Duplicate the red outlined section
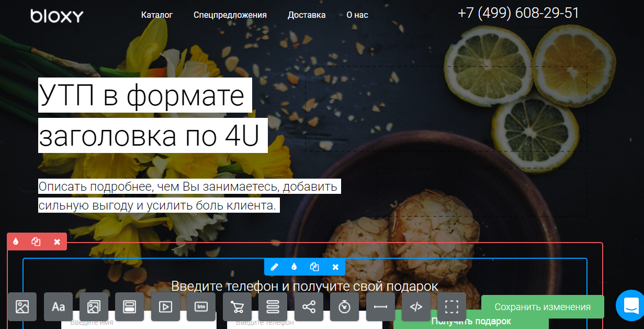 [x=36, y=242]
